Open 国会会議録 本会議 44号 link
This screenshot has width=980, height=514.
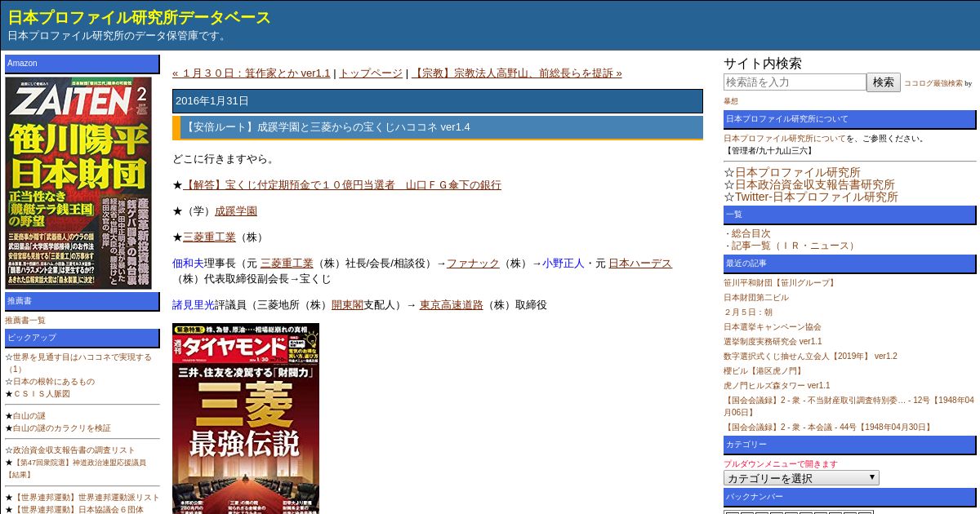click(828, 427)
